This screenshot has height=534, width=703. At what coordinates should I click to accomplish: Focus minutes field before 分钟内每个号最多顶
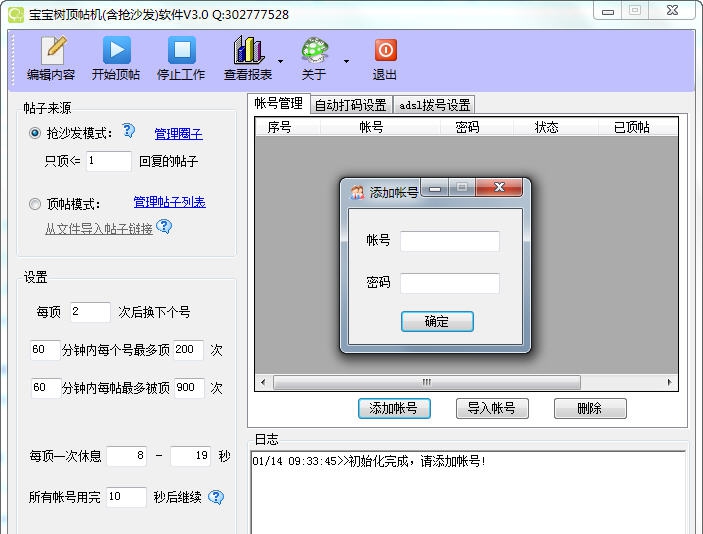tap(45, 350)
